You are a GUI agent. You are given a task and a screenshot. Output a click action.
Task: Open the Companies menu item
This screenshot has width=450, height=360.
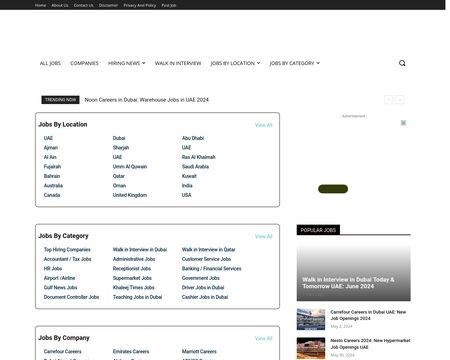[84, 63]
